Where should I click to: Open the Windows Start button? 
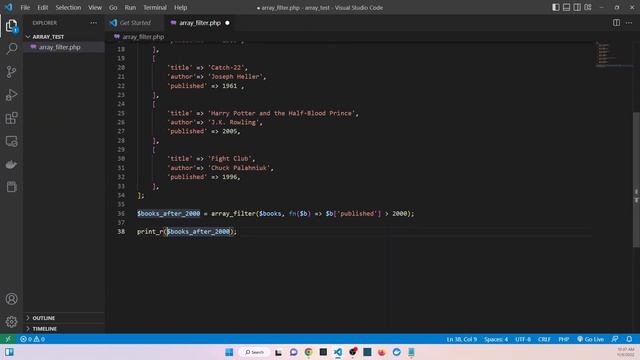(x=229, y=352)
